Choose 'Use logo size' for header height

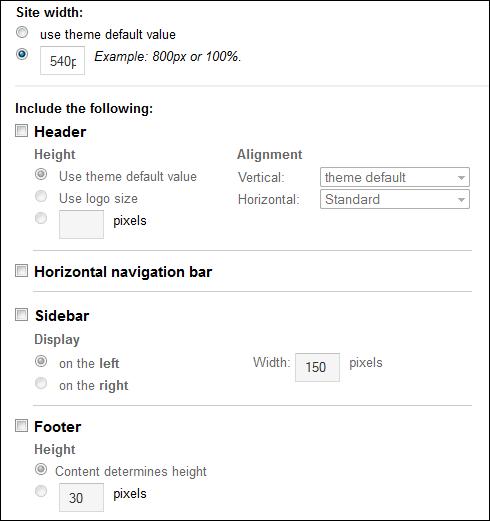(x=41, y=196)
